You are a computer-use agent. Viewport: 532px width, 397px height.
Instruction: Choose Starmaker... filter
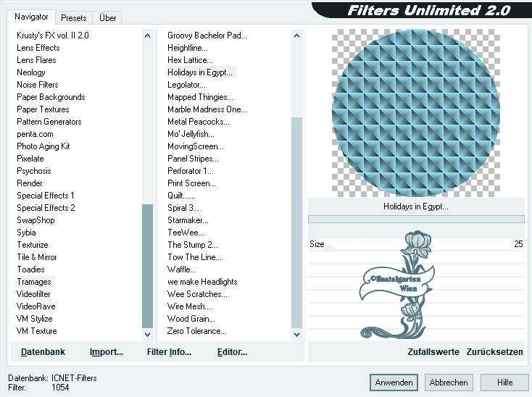188,220
